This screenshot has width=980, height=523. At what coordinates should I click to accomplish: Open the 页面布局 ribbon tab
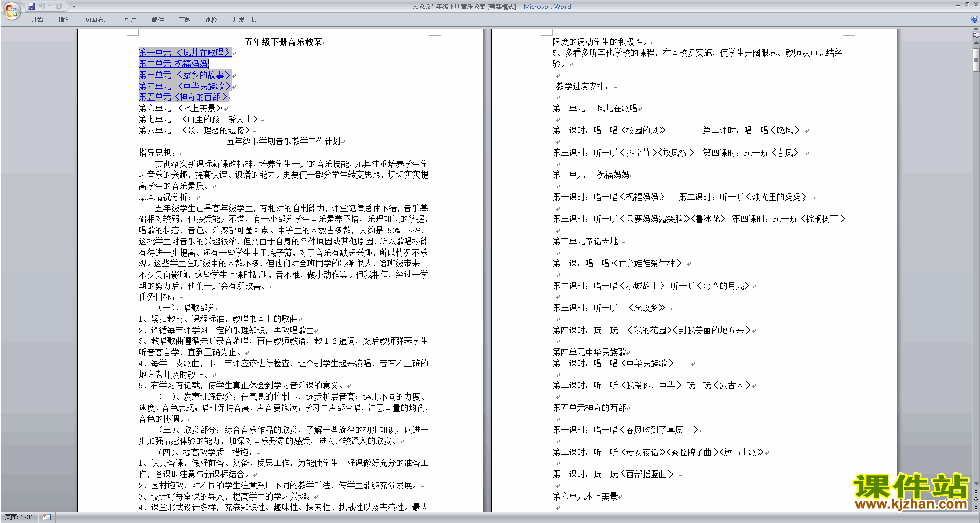[97, 20]
